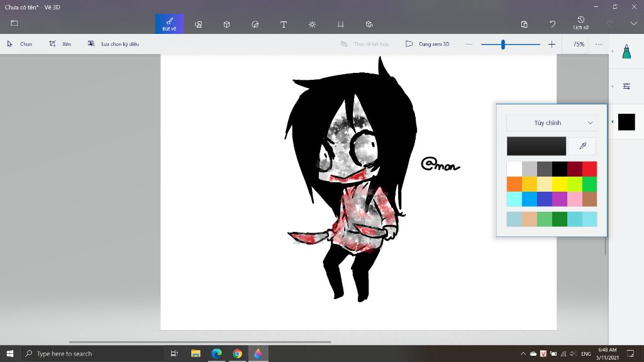644x362 pixels.
Task: Open Microsoft Edge from the taskbar
Action: (x=216, y=353)
